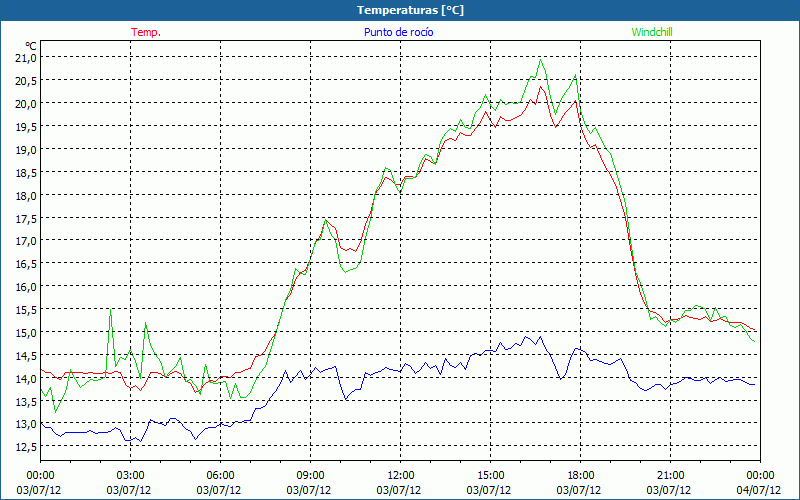The width and height of the screenshot is (800, 500).
Task: Click the '12,5' y-axis value
Action: (x=26, y=447)
